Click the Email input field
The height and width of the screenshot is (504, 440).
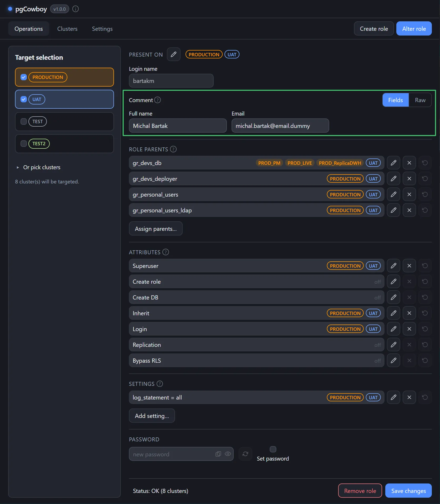(x=280, y=126)
